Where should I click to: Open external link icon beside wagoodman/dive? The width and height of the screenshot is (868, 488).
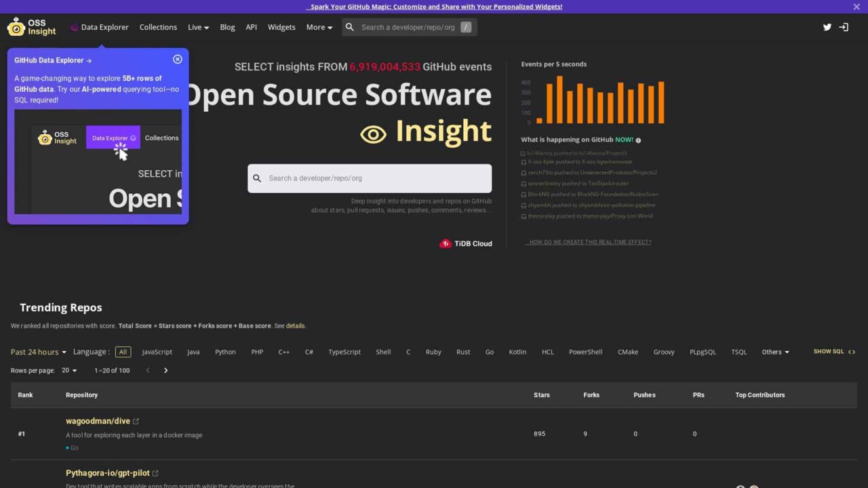pyautogui.click(x=136, y=422)
